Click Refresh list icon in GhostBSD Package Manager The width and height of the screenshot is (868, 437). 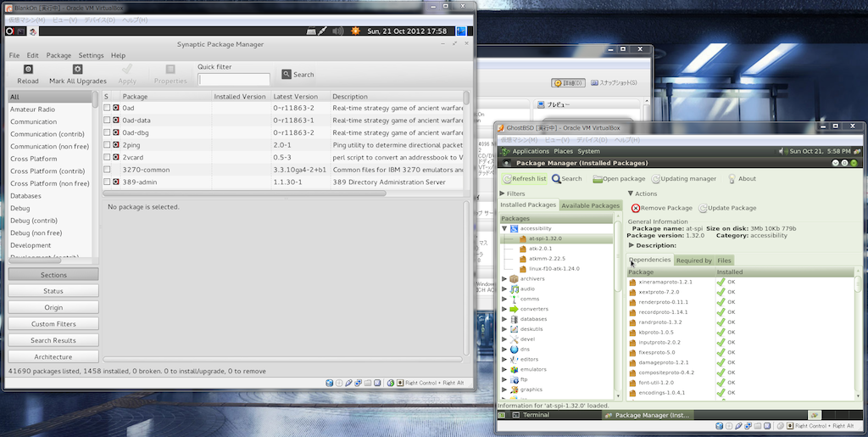(x=508, y=179)
